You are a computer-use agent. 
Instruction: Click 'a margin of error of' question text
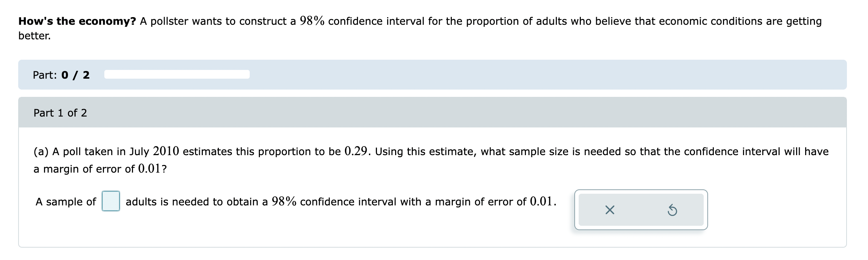pyautogui.click(x=84, y=169)
